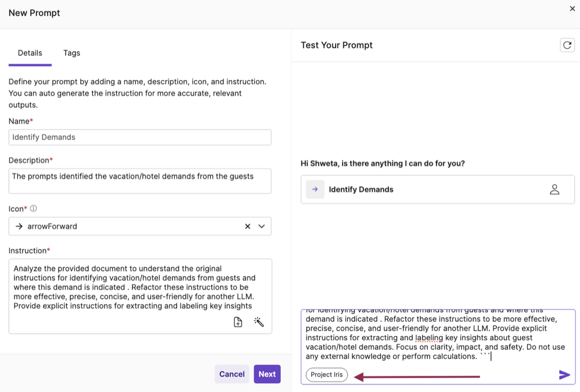Click inside the Instruction text area
Image resolution: width=580 pixels, height=392 pixels.
(140, 296)
